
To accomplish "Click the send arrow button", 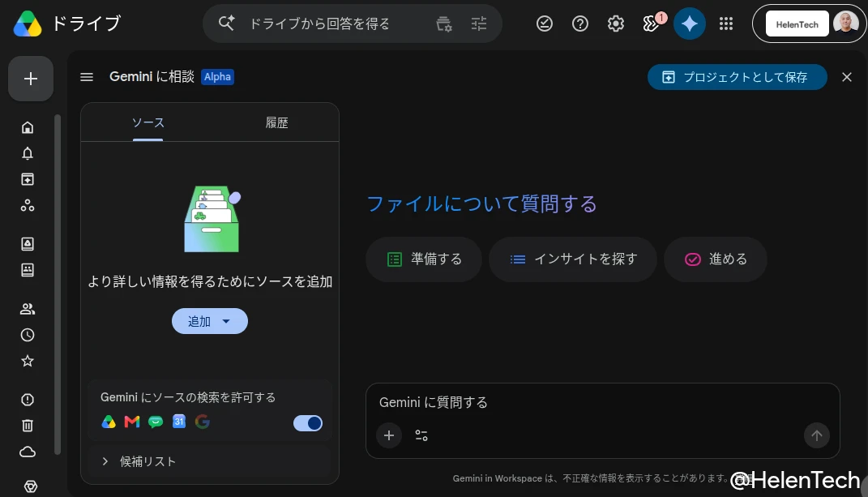I will pos(816,435).
